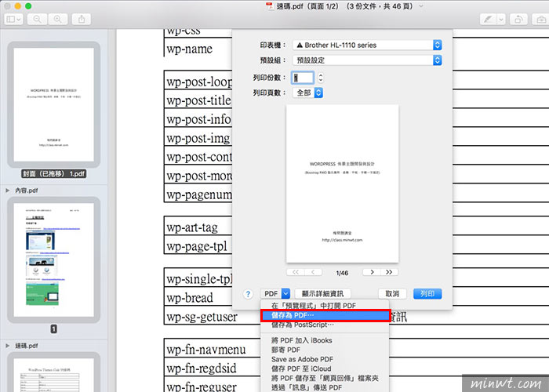Open the 預設設定 presets dropdown
This screenshot has height=392, width=549.
click(x=367, y=60)
